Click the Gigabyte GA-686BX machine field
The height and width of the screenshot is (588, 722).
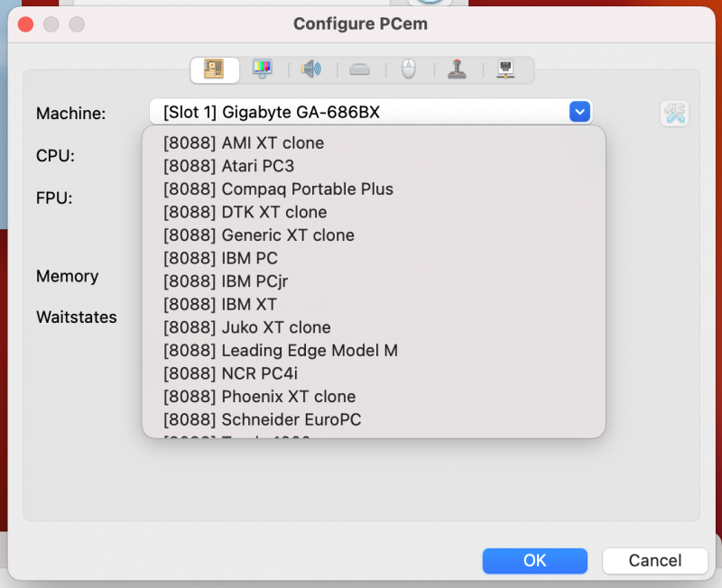pos(371,112)
